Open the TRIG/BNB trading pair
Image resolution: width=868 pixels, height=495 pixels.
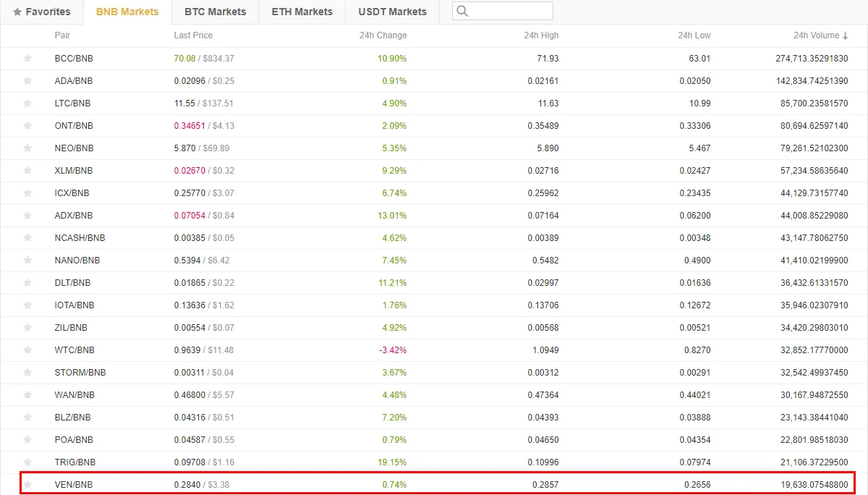pyautogui.click(x=77, y=462)
